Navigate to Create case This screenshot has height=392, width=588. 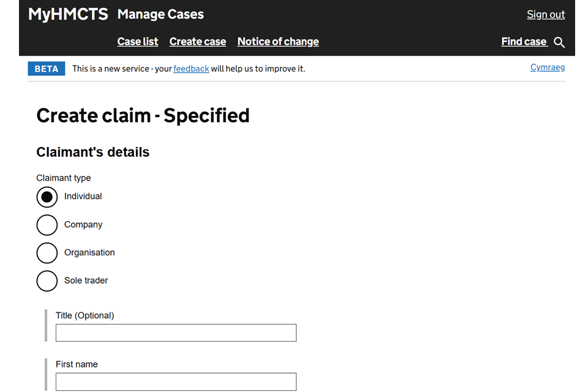click(x=197, y=41)
